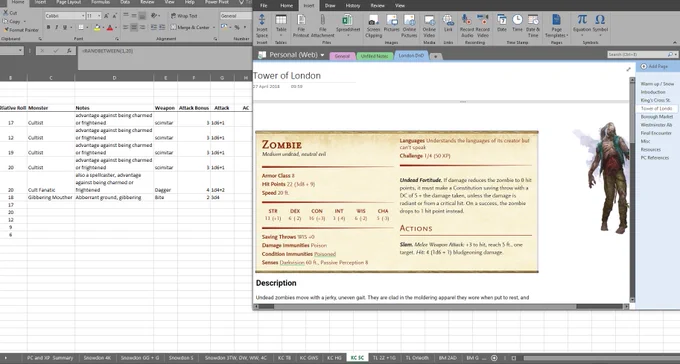
Task: Open the Westminster Ab page link
Action: (x=656, y=125)
